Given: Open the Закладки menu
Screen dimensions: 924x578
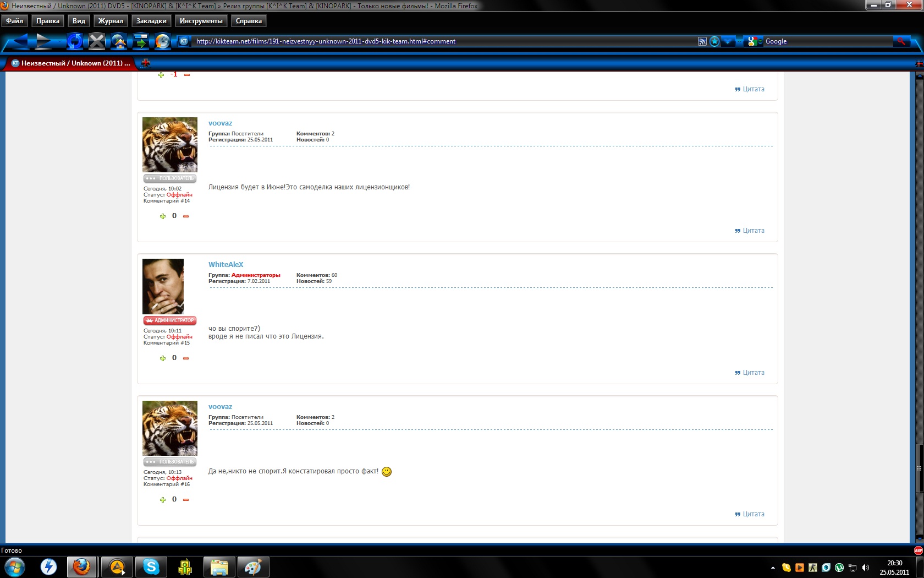Looking at the screenshot, I should click(151, 21).
